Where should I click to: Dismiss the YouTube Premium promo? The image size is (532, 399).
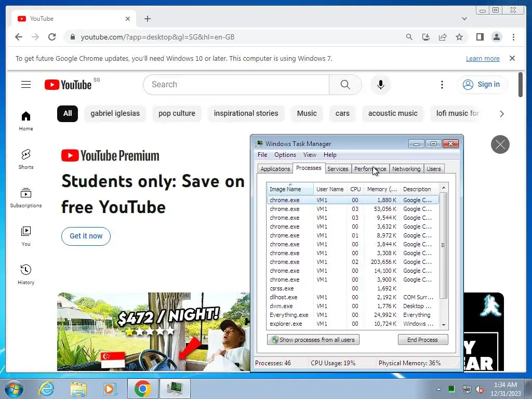point(500,144)
